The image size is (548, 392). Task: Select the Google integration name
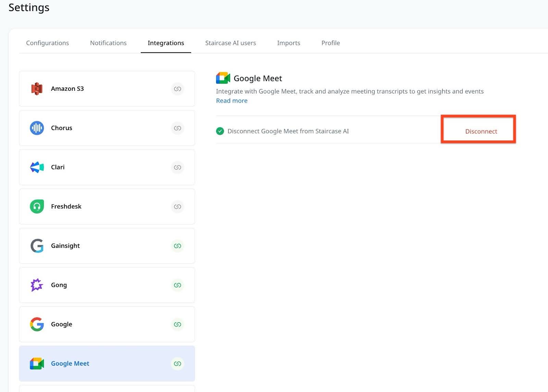[x=62, y=324]
